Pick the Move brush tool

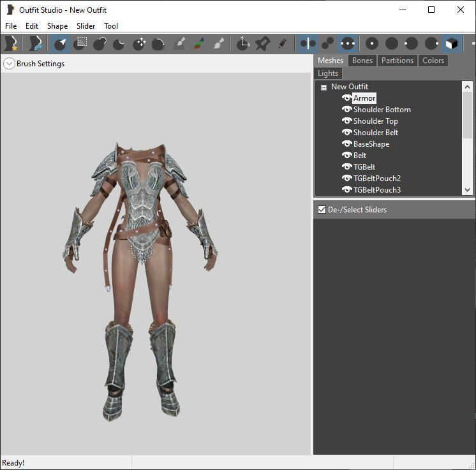[x=139, y=43]
